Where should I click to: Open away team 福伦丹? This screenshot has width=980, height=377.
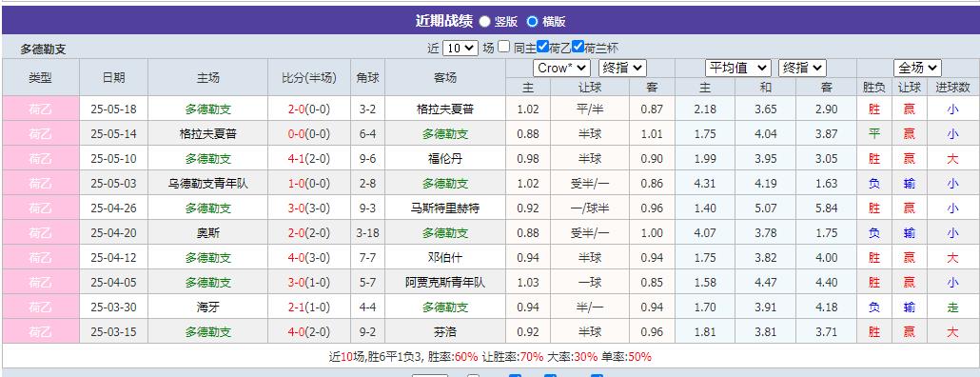445,159
